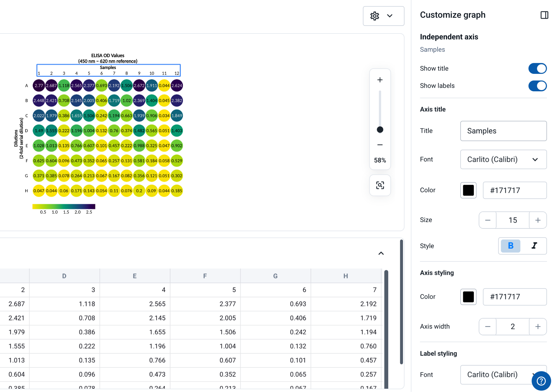Open the help question mark button
558x392 pixels.
coord(541,381)
